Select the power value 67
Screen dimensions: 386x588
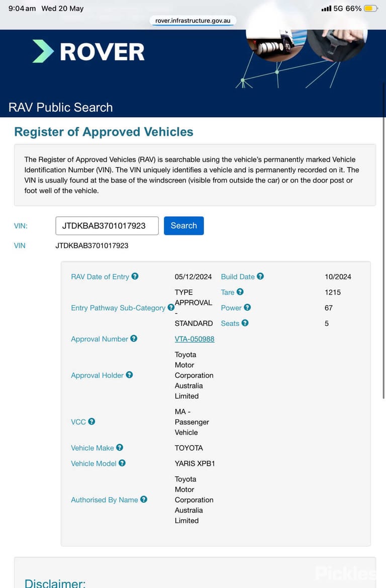click(x=329, y=308)
